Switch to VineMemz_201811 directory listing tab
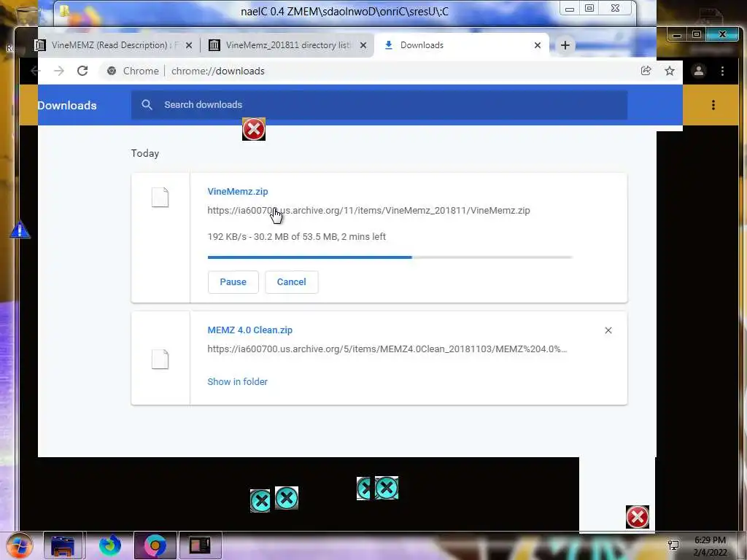Screen dimensions: 747x560 (x=288, y=45)
